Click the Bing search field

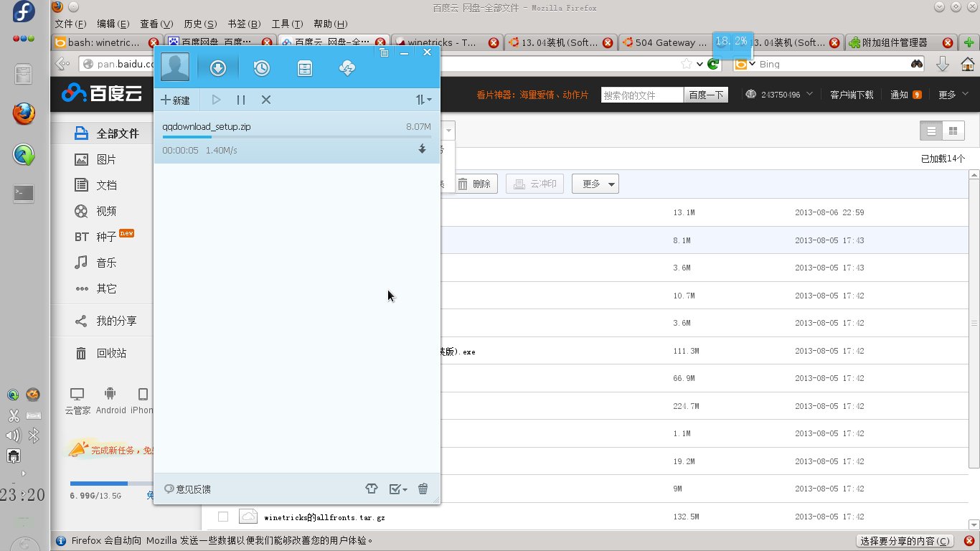[832, 64]
